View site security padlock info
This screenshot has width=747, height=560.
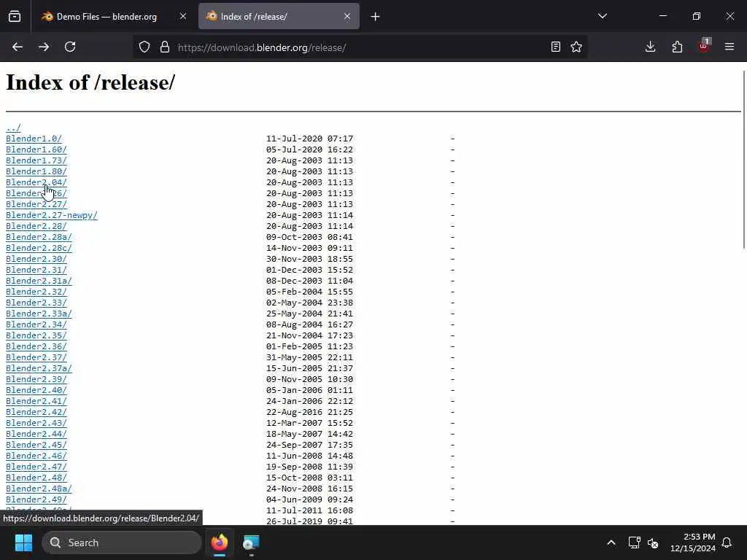click(165, 47)
